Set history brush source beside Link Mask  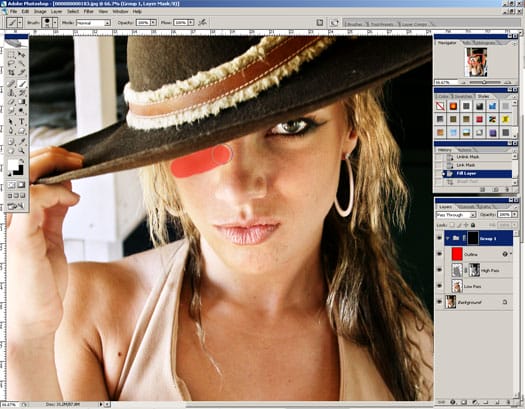[x=438, y=165]
